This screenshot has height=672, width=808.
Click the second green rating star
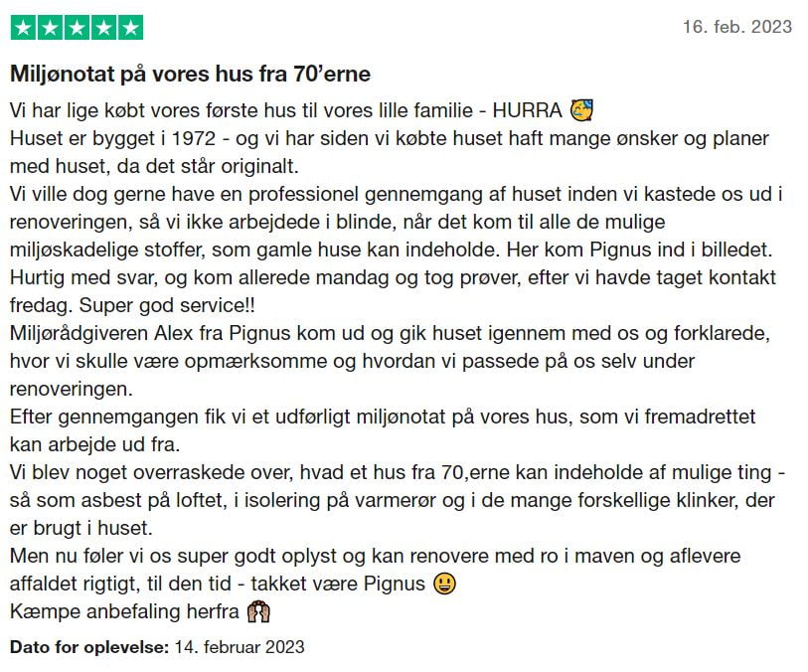point(50,28)
